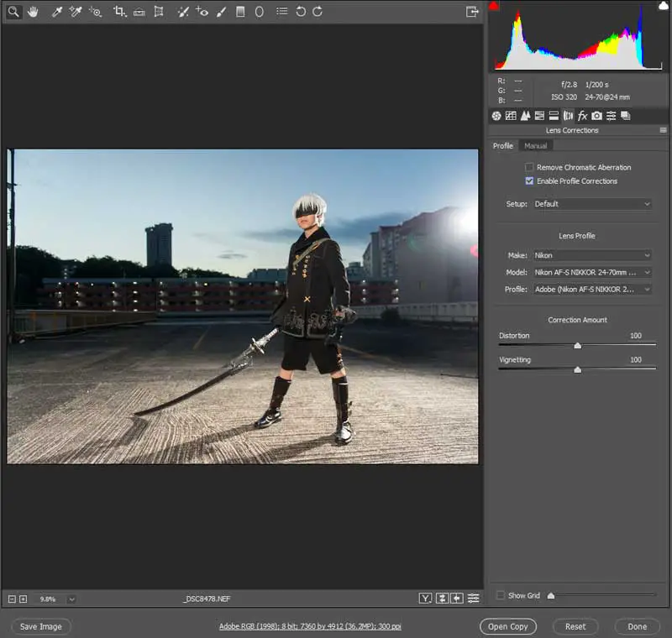Screen dimensions: 672x638
Task: Open the Effects (fx) panel
Action: tap(582, 116)
